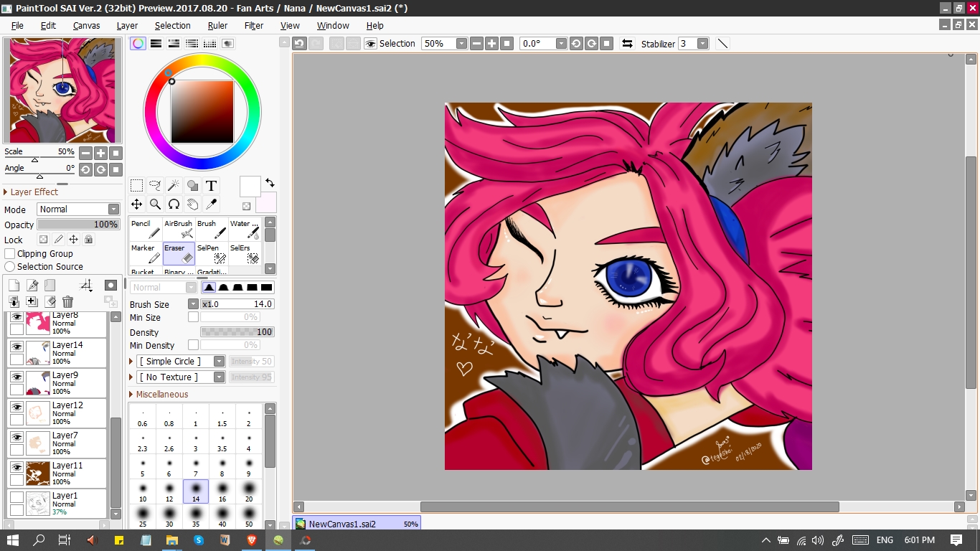Open the File menu

(17, 25)
